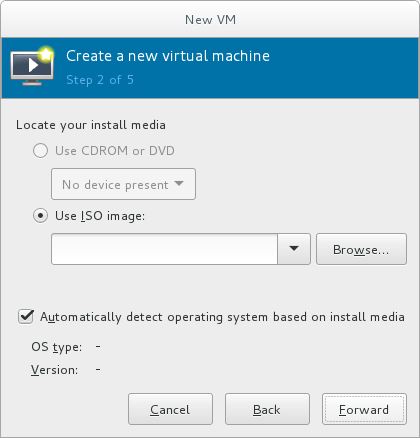Click the Locate your install media label

[91, 125]
